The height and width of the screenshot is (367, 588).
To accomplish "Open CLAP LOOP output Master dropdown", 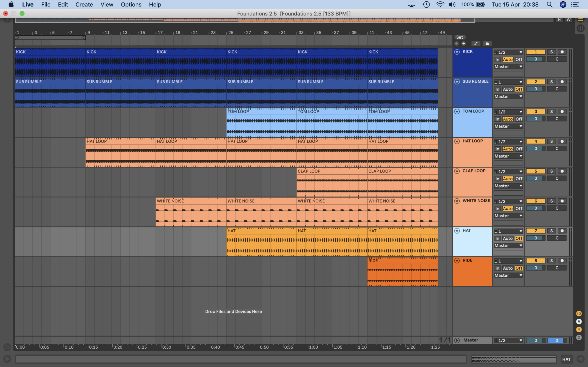I will tap(508, 186).
